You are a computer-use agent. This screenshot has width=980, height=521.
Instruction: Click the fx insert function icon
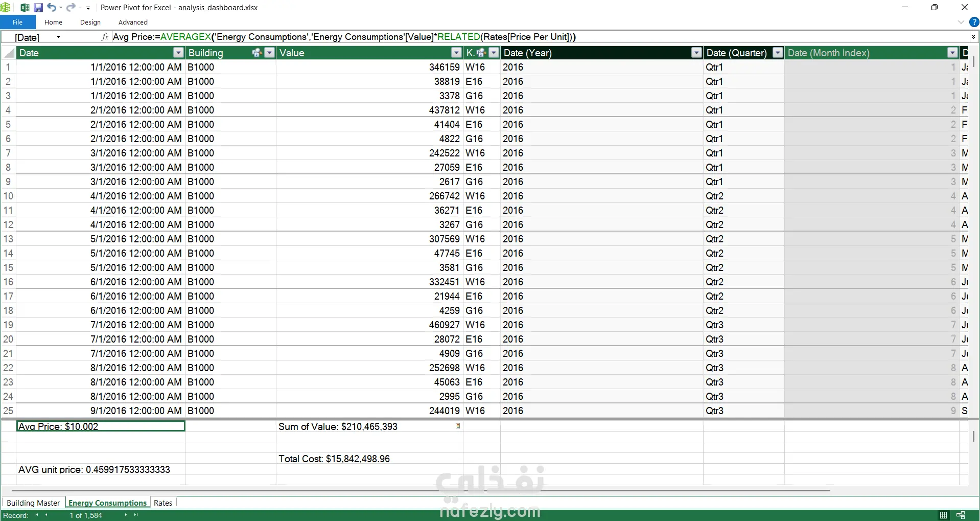point(105,37)
